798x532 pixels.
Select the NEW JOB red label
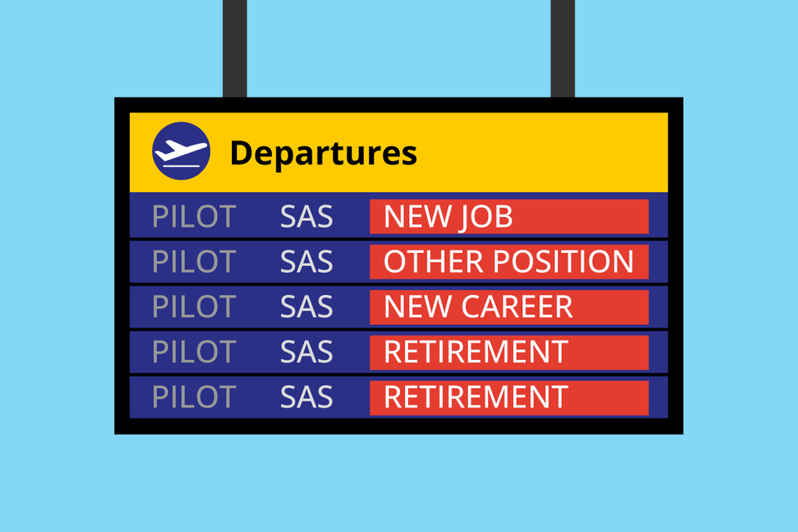pyautogui.click(x=509, y=217)
